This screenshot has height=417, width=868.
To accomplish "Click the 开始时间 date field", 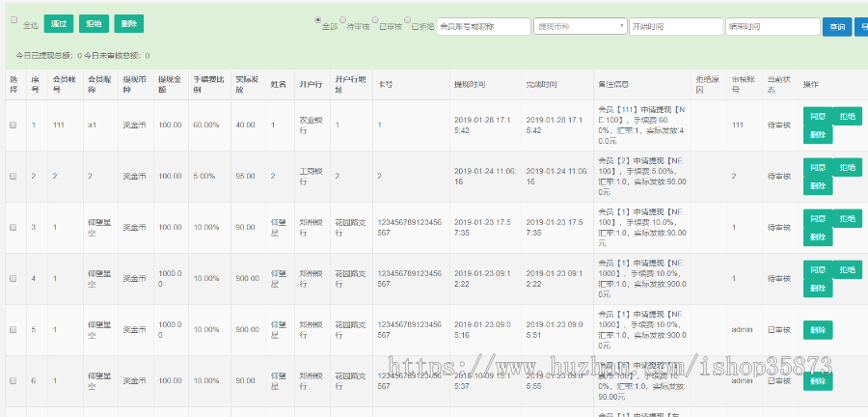I will point(675,26).
